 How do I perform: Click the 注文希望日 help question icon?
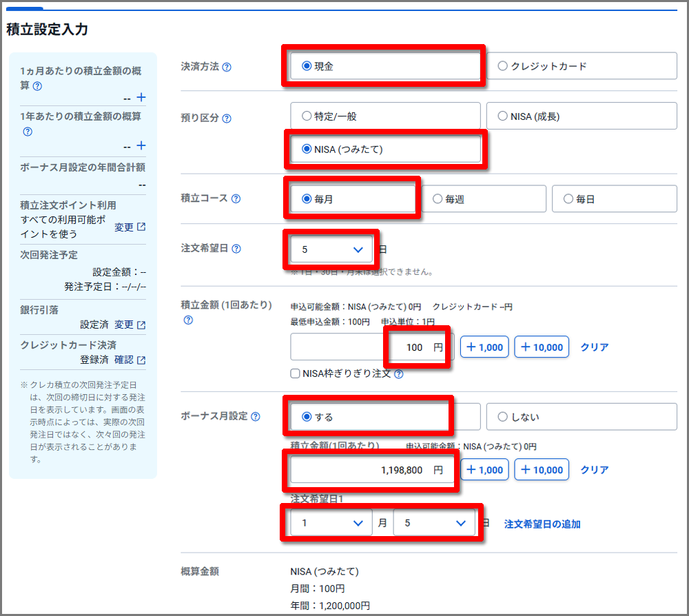coord(237,249)
